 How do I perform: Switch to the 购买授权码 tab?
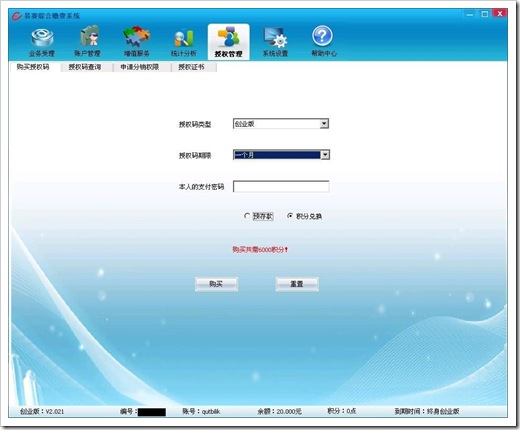(33, 67)
